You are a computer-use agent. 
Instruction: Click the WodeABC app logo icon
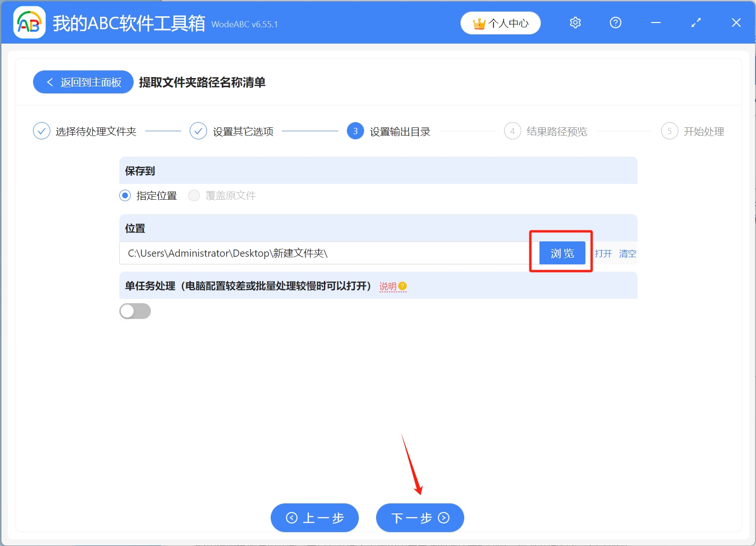pyautogui.click(x=29, y=23)
